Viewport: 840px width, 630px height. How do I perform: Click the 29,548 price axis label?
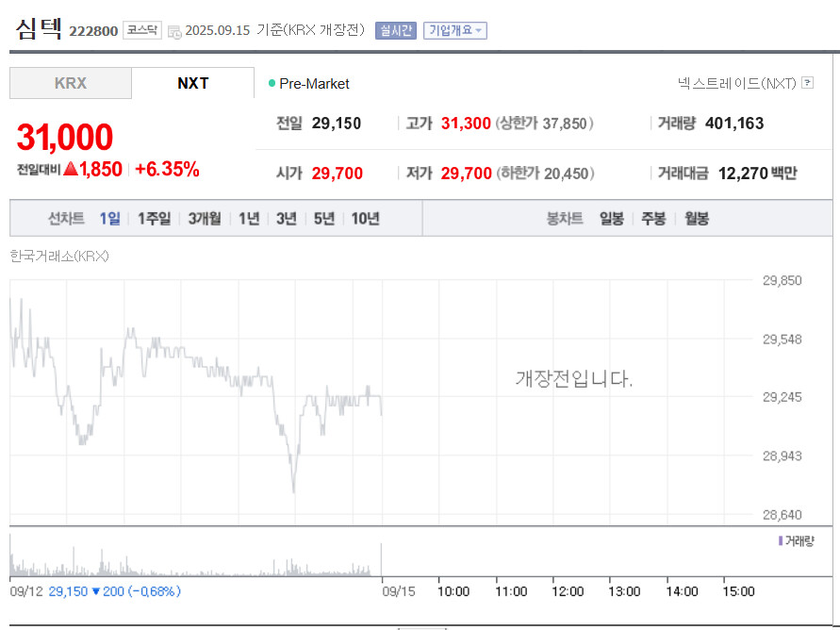coord(782,340)
